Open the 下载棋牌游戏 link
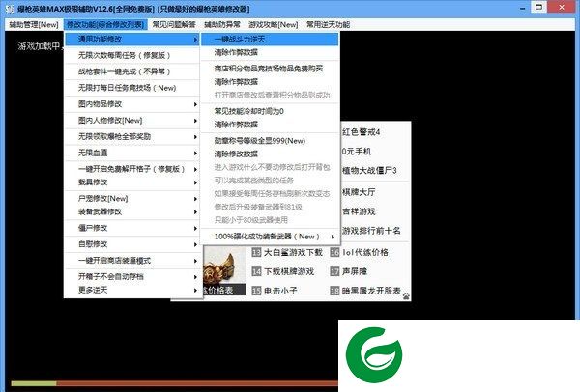This screenshot has height=392, width=580. (x=289, y=271)
